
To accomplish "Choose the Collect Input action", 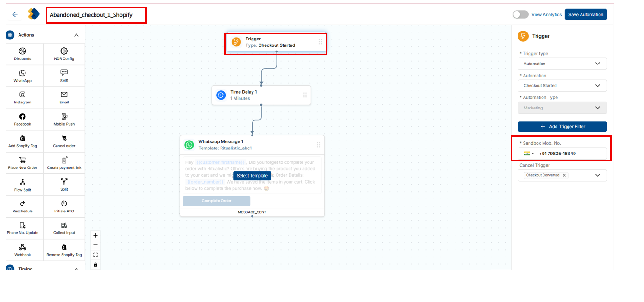I will pos(64,229).
